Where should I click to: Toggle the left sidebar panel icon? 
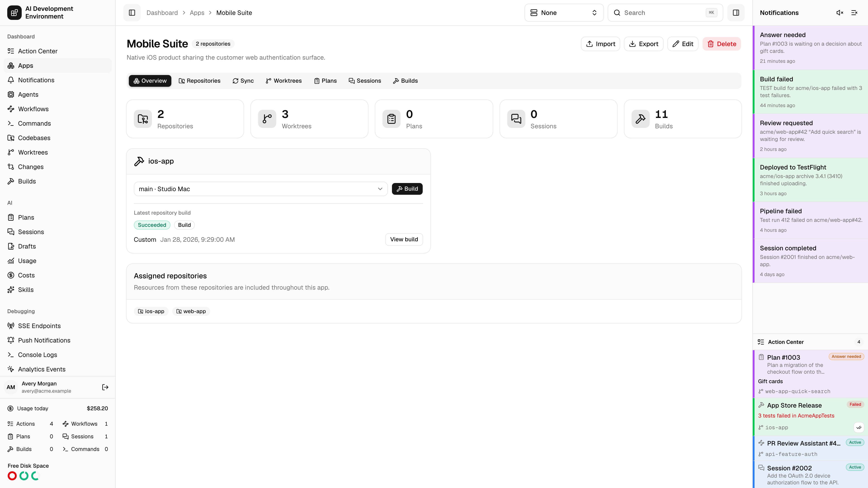(x=132, y=13)
